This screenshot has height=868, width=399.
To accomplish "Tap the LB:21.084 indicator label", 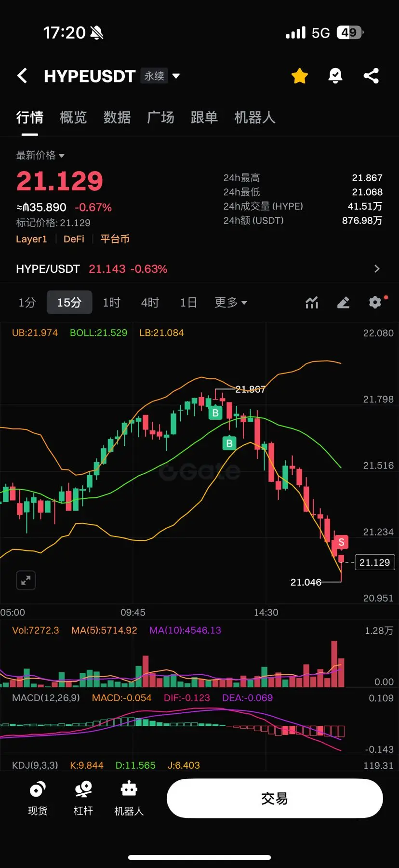I will (161, 333).
